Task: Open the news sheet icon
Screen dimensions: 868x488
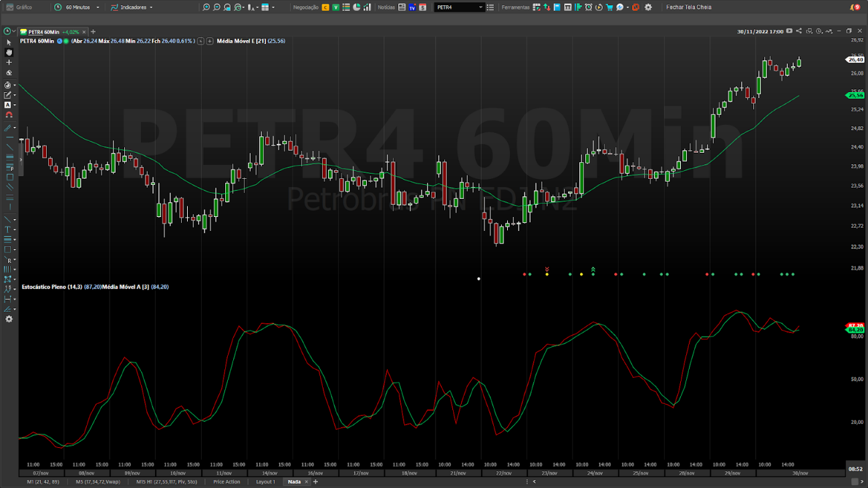Action: pyautogui.click(x=402, y=7)
